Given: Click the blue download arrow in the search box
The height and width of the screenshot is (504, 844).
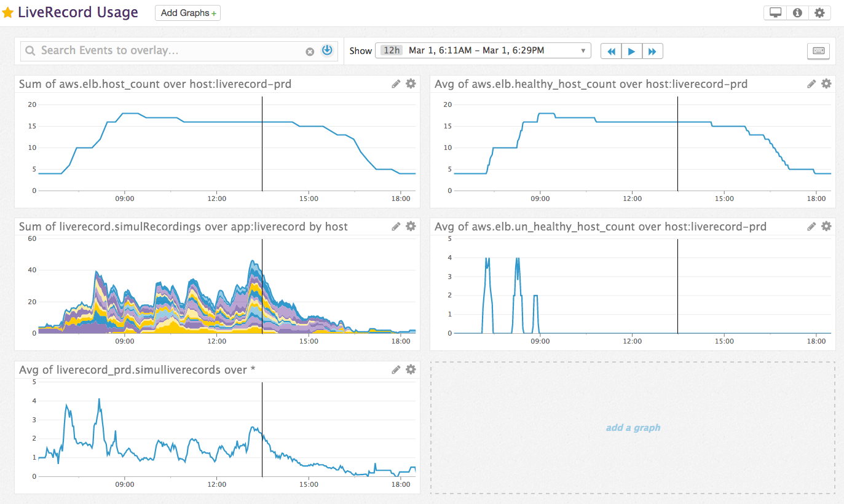Looking at the screenshot, I should click(x=327, y=50).
